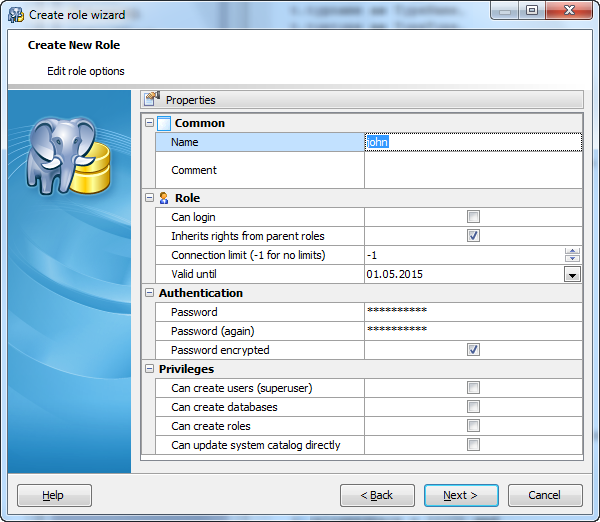The width and height of the screenshot is (600, 522).
Task: Enable the Can create roles checkbox
Action: pyautogui.click(x=473, y=426)
